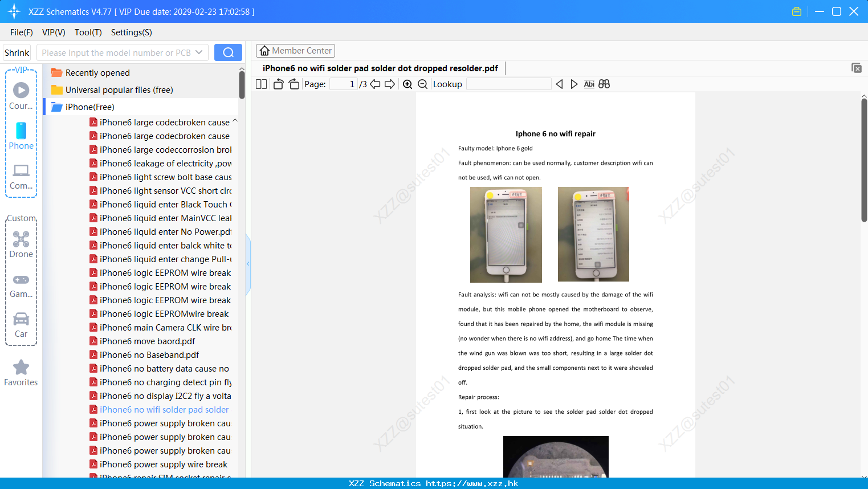The image size is (868, 489).
Task: Click the PDF viewer vertical scrollbar
Action: point(864,160)
